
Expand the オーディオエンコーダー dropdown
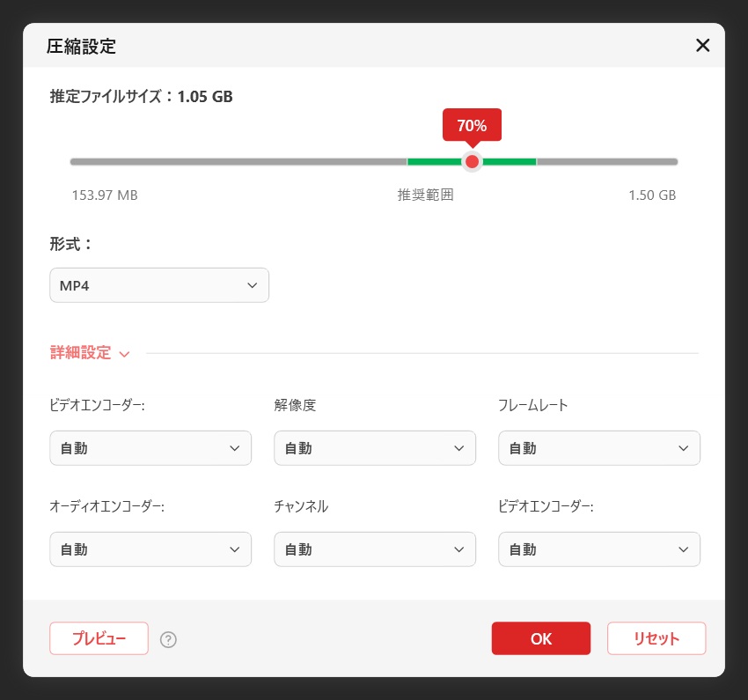(x=150, y=549)
